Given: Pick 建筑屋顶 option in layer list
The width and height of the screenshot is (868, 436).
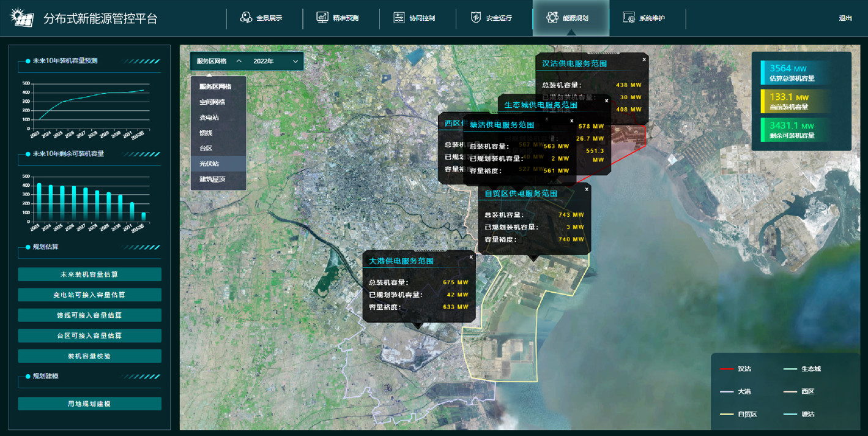Looking at the screenshot, I should coord(212,179).
